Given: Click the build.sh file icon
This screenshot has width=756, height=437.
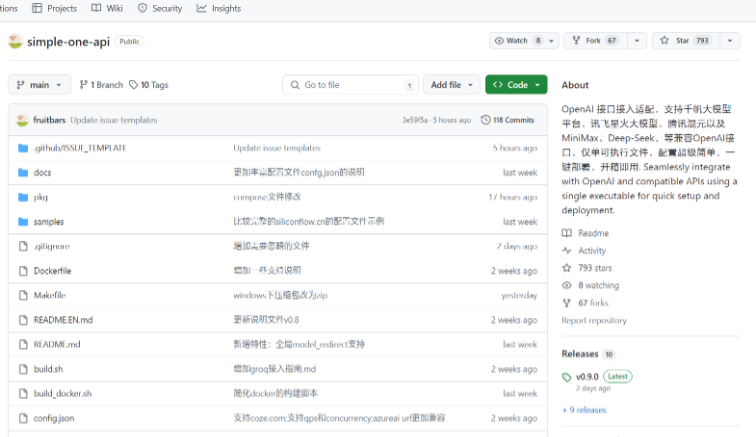Looking at the screenshot, I should [23, 369].
